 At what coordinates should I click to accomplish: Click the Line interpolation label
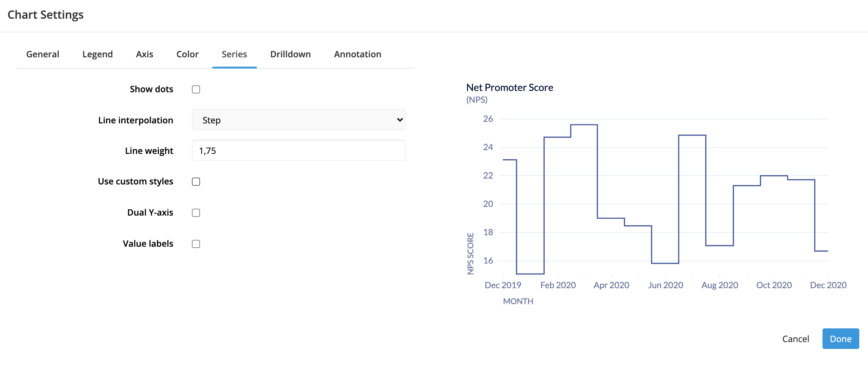(136, 120)
